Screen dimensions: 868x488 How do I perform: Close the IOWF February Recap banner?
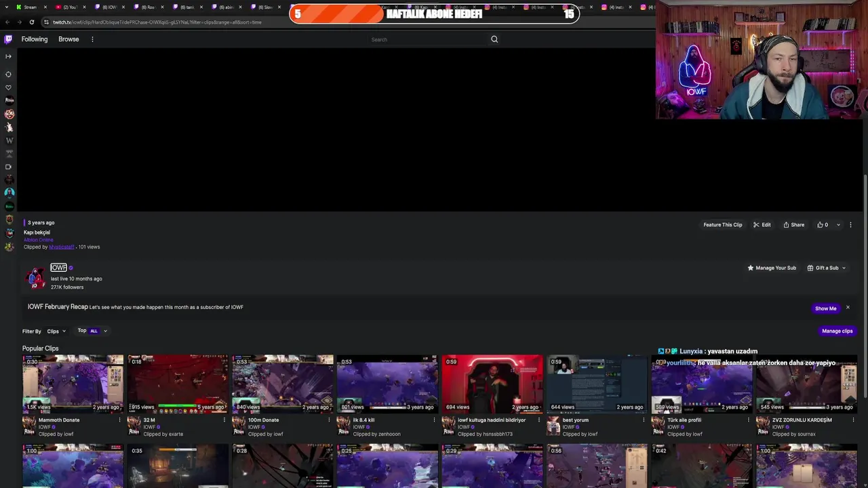tap(848, 308)
